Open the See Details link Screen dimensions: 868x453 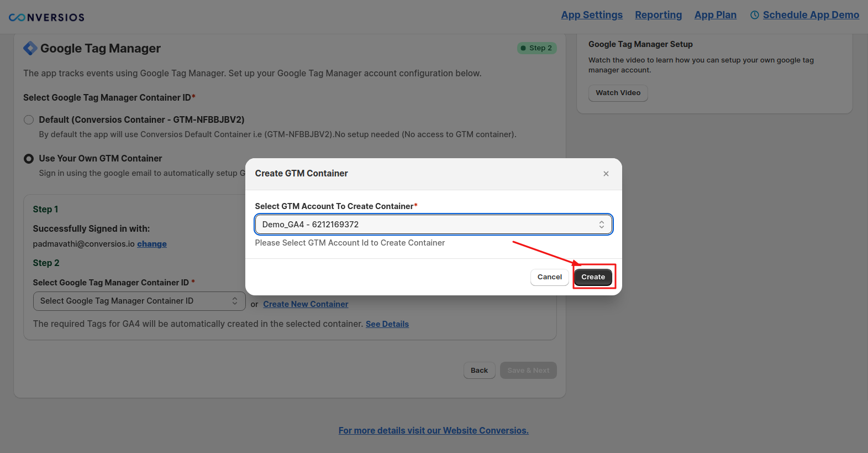[x=387, y=324]
